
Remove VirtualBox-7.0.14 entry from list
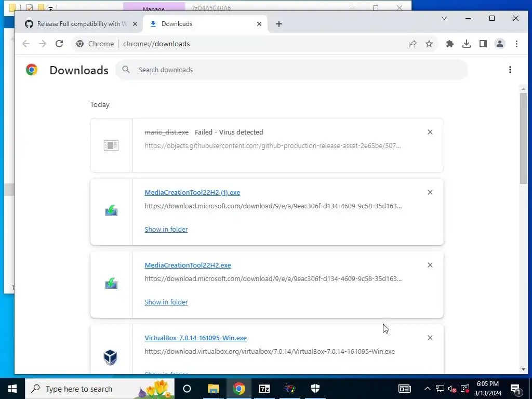tap(430, 338)
